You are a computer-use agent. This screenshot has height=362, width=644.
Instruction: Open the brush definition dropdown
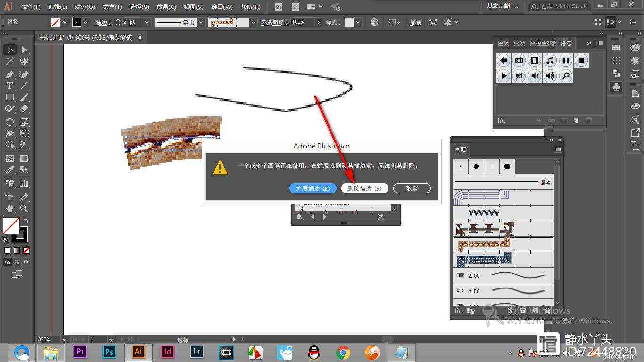tap(254, 22)
